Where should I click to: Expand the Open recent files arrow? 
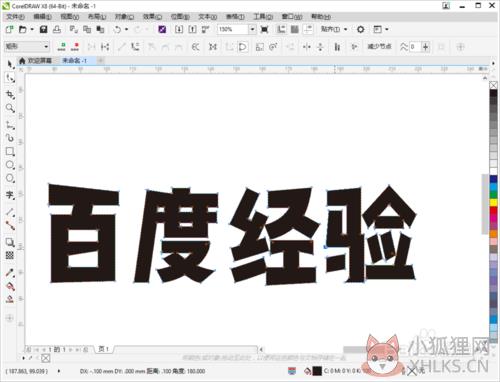tap(32, 30)
